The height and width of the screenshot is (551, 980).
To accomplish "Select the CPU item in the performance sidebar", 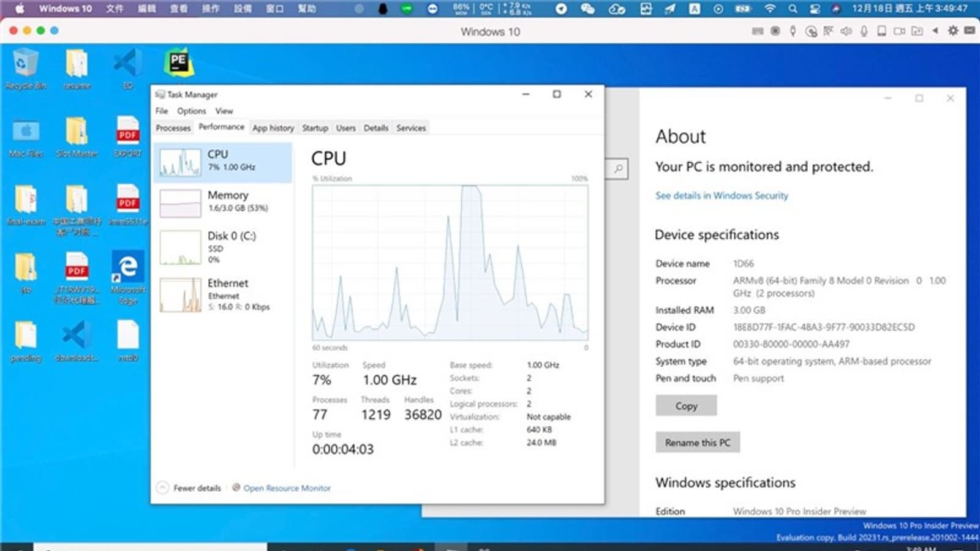I will 223,162.
